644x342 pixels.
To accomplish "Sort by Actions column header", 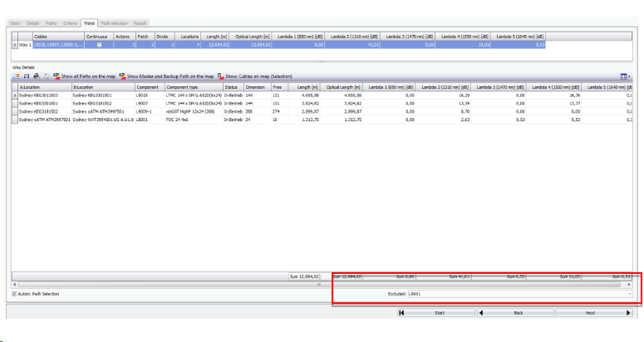I will 125,37.
